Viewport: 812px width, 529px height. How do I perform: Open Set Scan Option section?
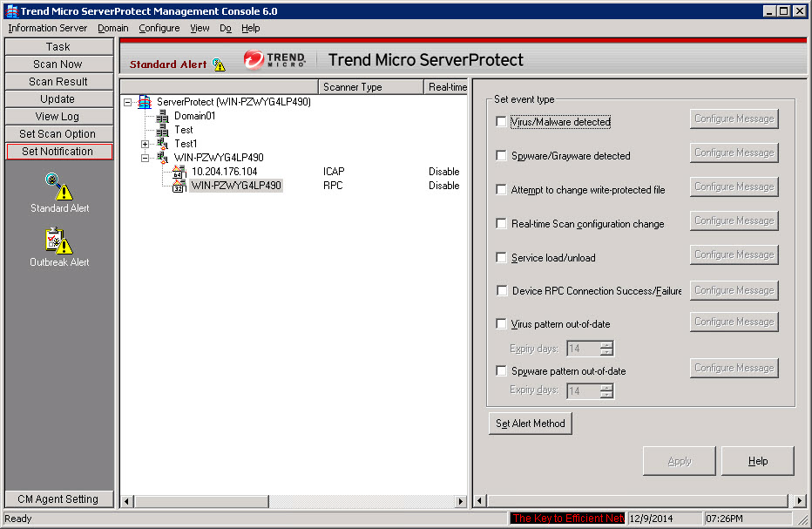[58, 133]
